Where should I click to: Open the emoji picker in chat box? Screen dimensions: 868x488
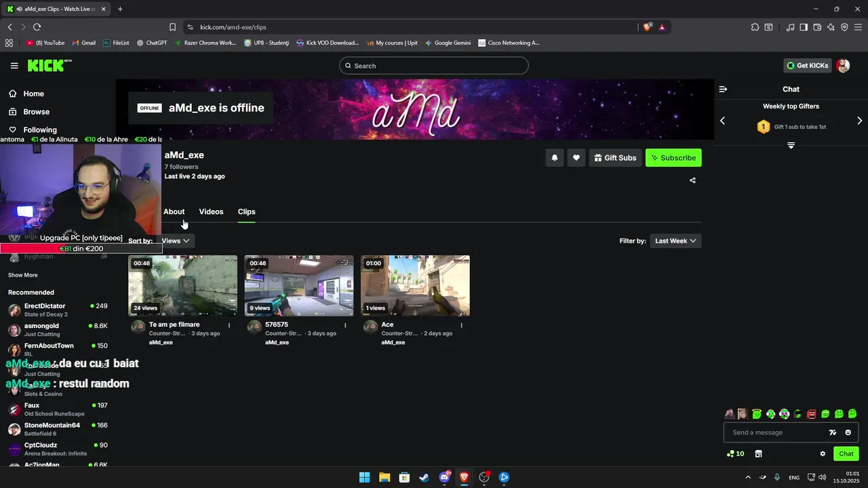click(x=848, y=432)
